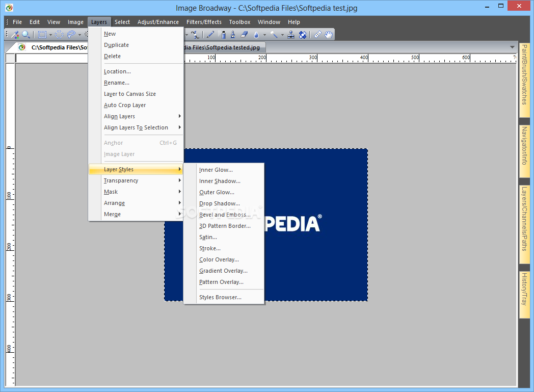Open rectangular selection tool dropdown arrow

(50, 35)
